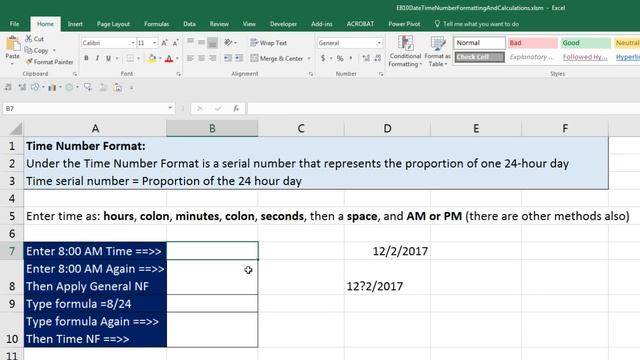
Task: Select column C header
Action: click(x=301, y=129)
